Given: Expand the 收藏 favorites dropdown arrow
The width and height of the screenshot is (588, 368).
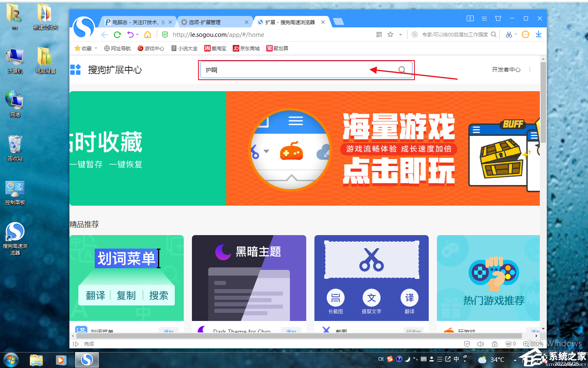Looking at the screenshot, I should pos(96,48).
